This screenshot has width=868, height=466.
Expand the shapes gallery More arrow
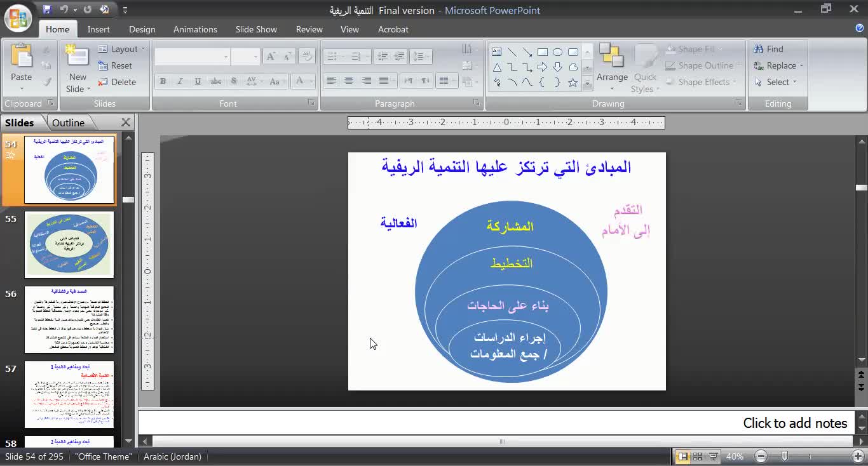[587, 83]
